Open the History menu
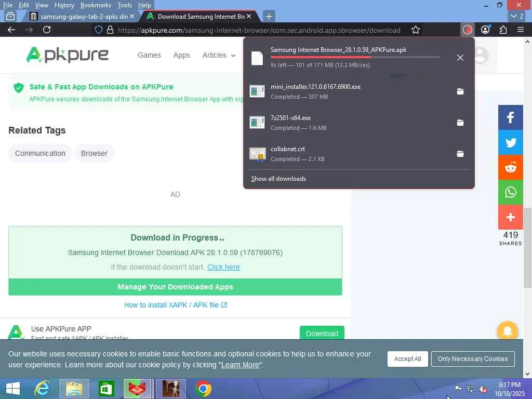The height and width of the screenshot is (399, 532). coord(64,5)
